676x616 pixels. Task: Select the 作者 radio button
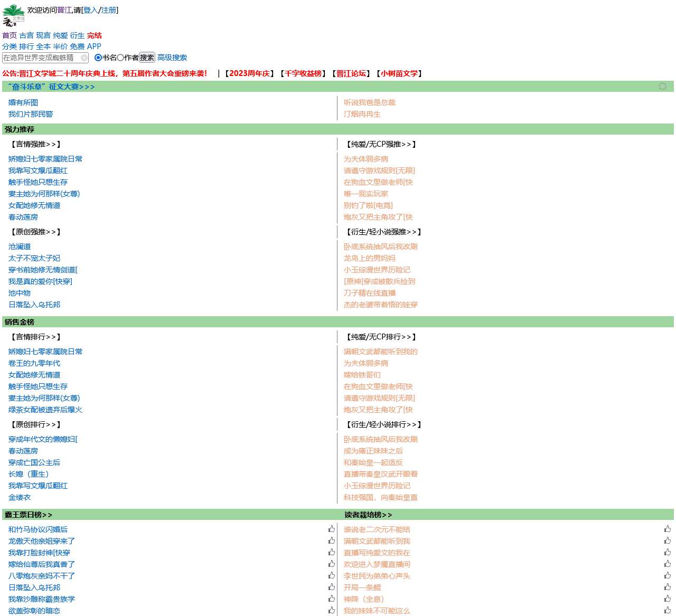(120, 58)
